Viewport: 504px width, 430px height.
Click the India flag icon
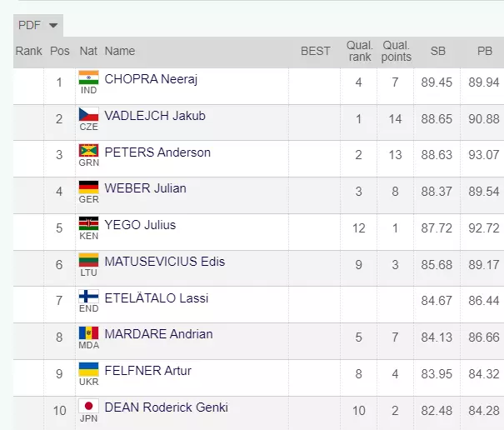pyautogui.click(x=88, y=77)
